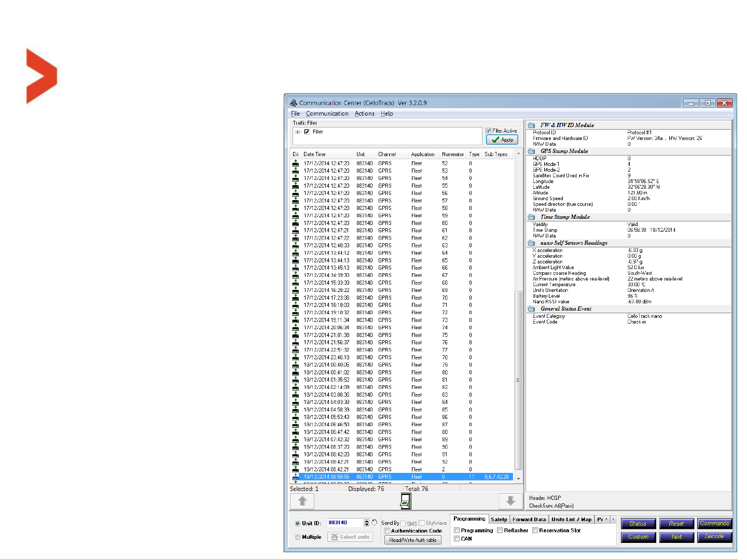Click the refresh icon beside the Unit ID field

(x=375, y=523)
